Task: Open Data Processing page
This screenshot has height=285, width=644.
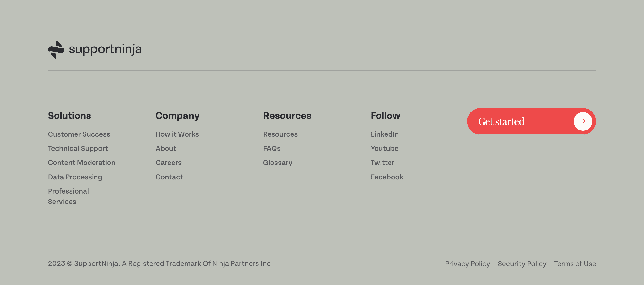Action: (x=75, y=177)
